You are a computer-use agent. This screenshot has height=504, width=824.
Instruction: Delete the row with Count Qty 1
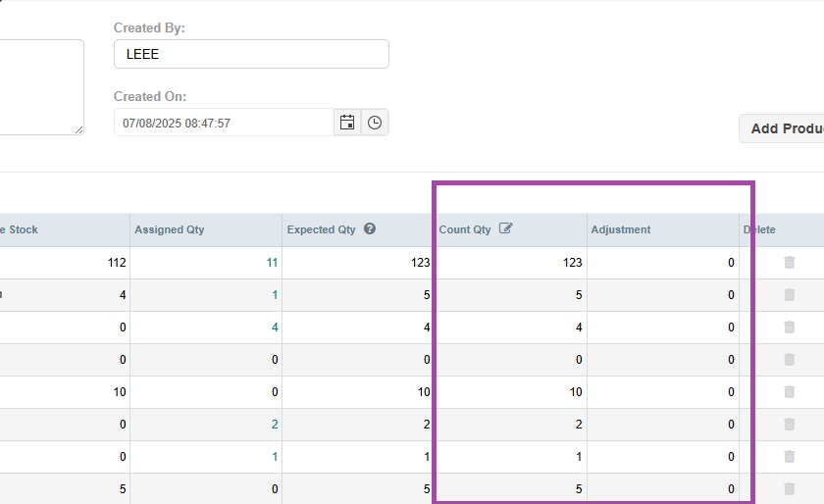click(x=789, y=457)
